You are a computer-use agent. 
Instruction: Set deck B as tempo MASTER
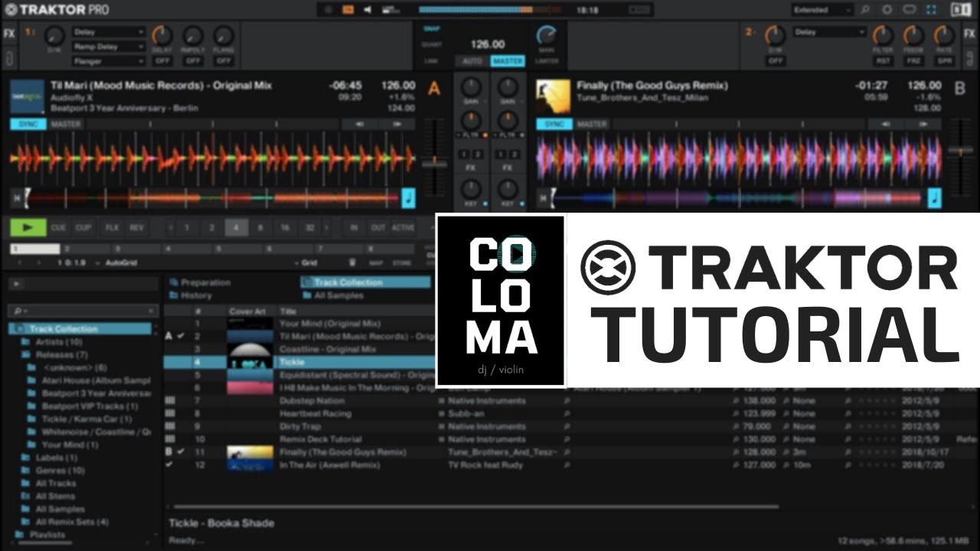(x=591, y=124)
